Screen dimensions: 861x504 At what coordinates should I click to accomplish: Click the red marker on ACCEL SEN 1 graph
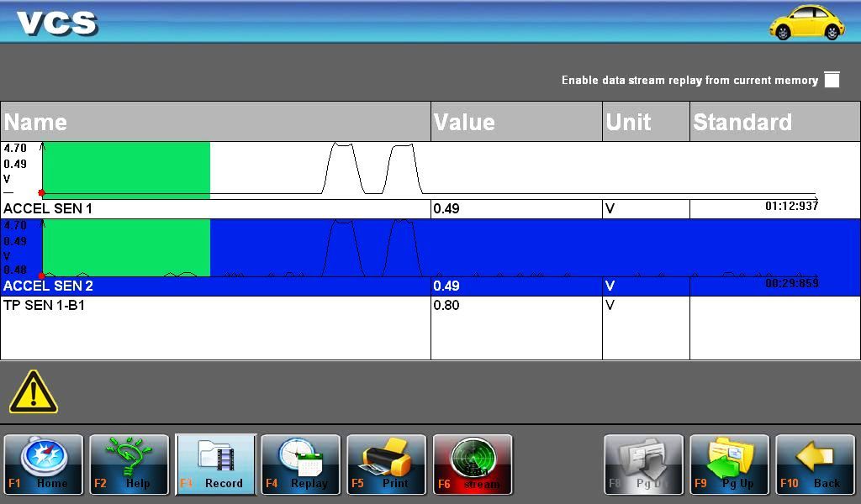click(42, 193)
